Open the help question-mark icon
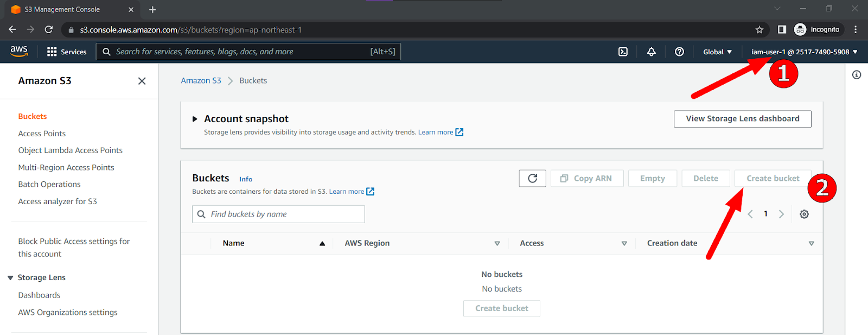This screenshot has height=335, width=868. (x=679, y=52)
